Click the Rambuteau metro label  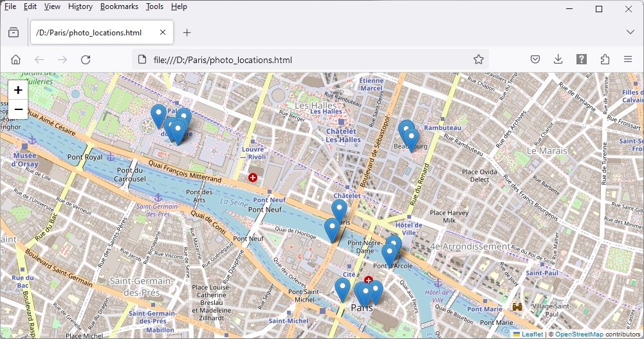click(443, 127)
